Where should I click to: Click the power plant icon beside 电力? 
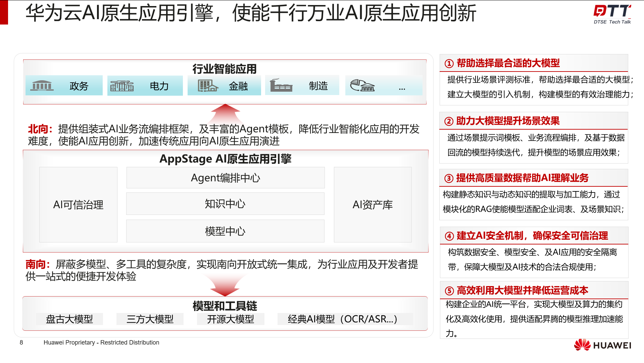(122, 86)
